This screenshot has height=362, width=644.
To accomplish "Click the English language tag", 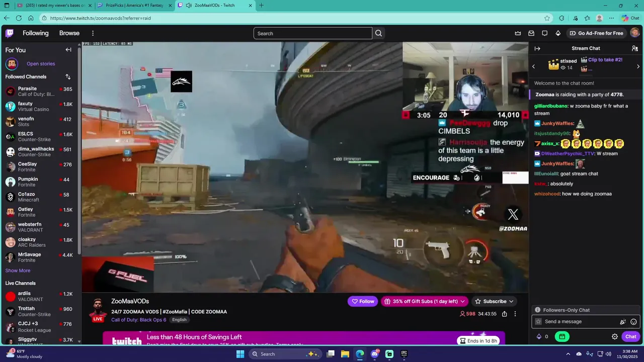I will tap(179, 320).
